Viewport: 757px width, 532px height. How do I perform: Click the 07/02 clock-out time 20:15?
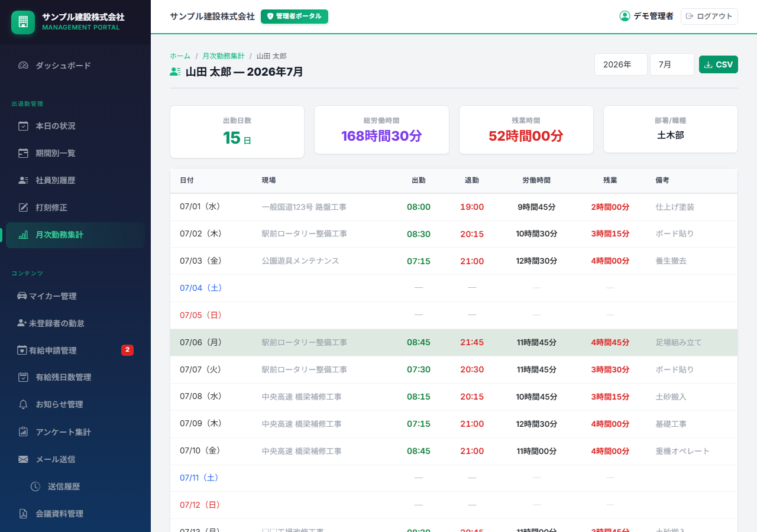coord(472,234)
